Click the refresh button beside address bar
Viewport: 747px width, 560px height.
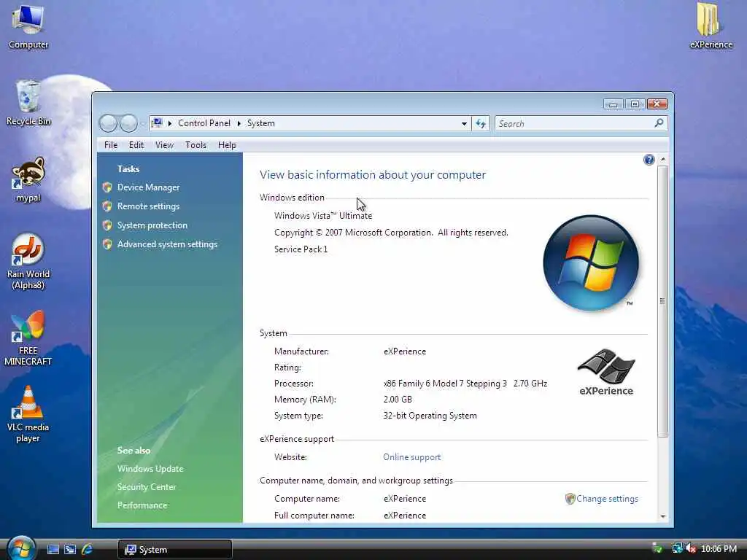[x=480, y=124]
